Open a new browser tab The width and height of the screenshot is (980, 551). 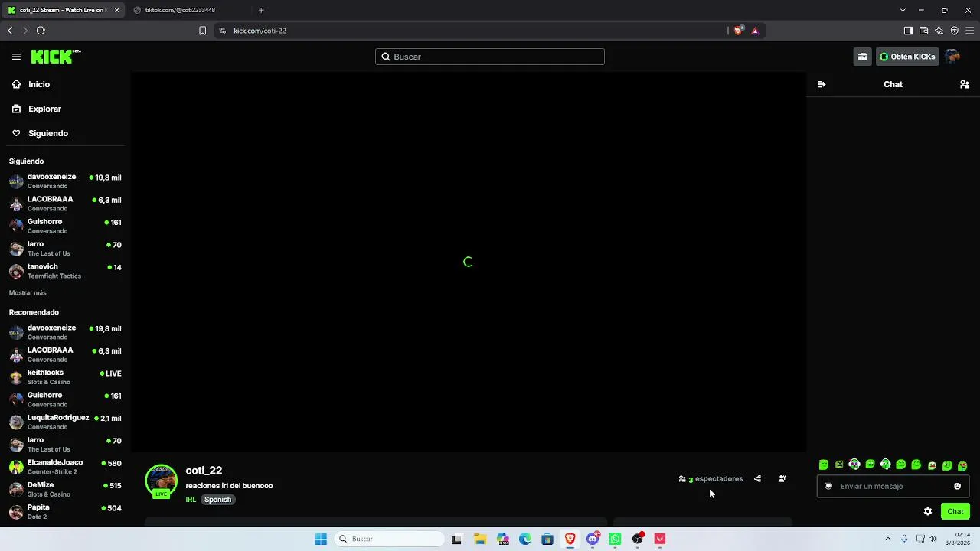[261, 10]
